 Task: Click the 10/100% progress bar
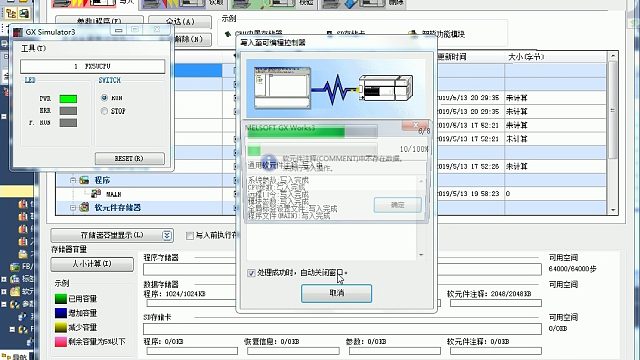(312, 150)
